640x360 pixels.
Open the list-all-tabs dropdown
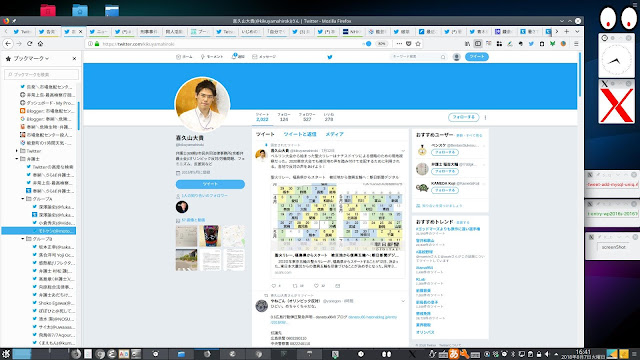(x=577, y=31)
